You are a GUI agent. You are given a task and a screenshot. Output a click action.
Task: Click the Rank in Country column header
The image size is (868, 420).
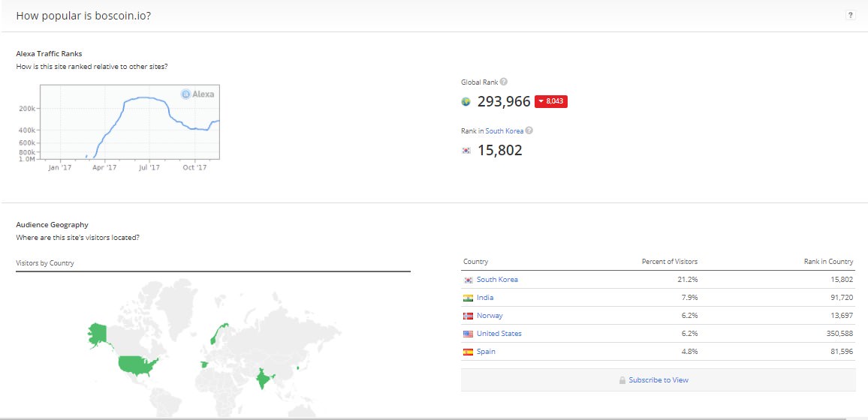(829, 262)
